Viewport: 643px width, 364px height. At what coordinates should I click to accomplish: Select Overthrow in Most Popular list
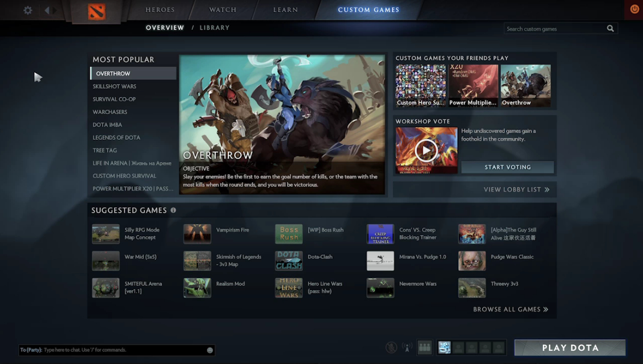(x=133, y=73)
